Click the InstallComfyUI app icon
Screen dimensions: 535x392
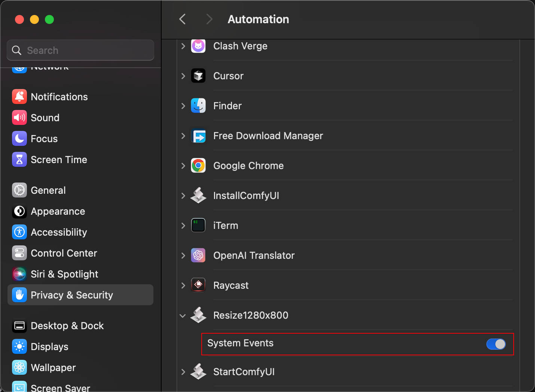pos(198,196)
